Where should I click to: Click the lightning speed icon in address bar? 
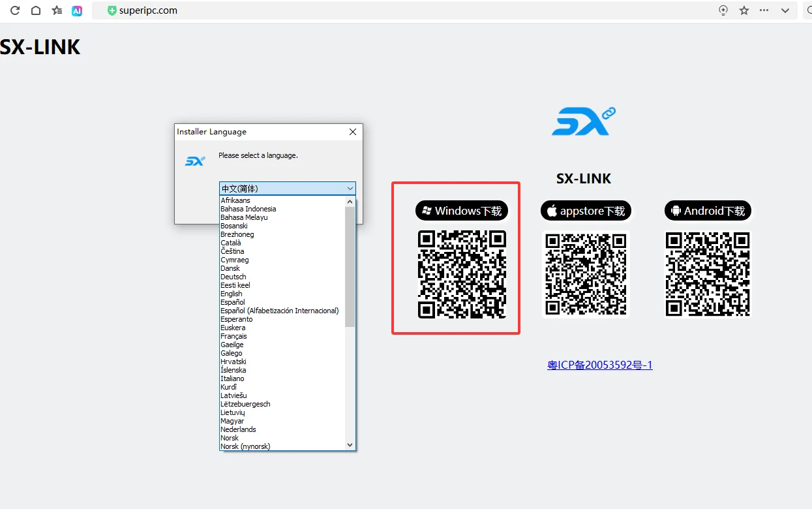(723, 10)
